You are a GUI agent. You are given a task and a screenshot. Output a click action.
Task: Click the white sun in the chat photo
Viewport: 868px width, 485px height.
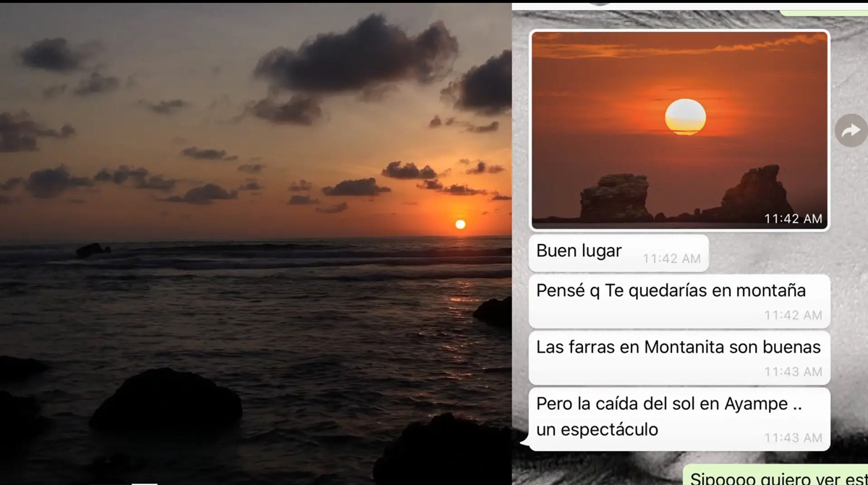tap(685, 117)
